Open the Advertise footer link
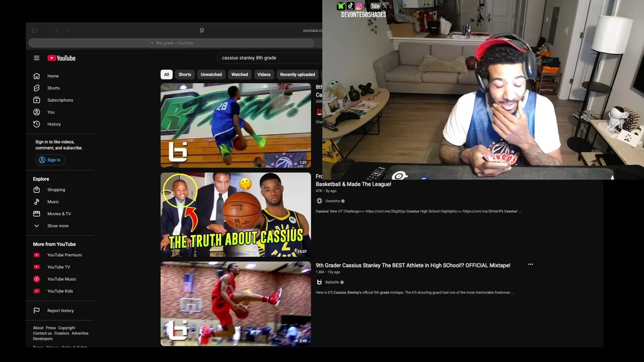The image size is (644, 362). click(x=80, y=333)
